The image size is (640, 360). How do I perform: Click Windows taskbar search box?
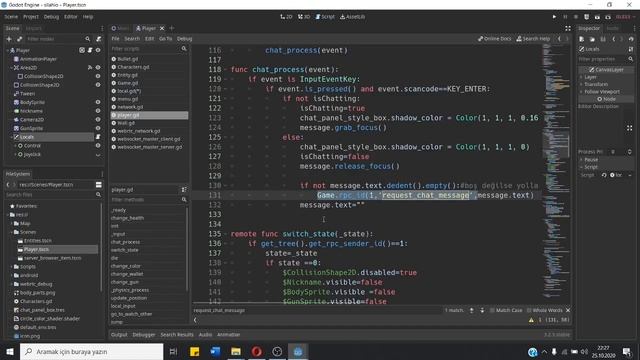tap(92, 351)
